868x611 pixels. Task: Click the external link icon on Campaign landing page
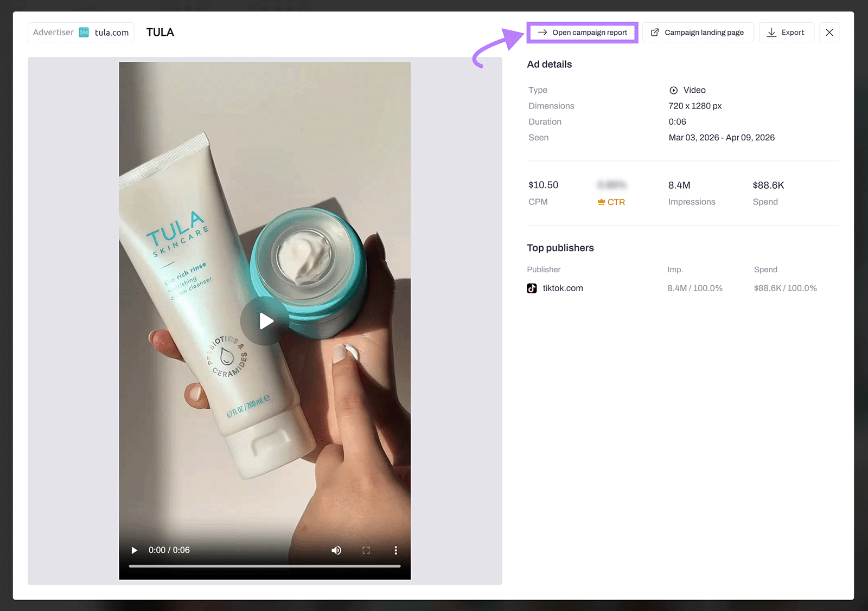tap(655, 33)
